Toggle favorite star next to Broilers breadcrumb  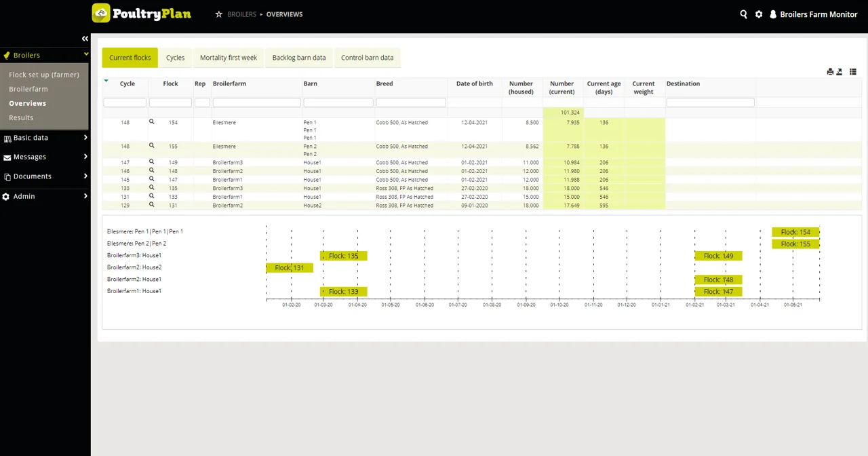pyautogui.click(x=218, y=14)
